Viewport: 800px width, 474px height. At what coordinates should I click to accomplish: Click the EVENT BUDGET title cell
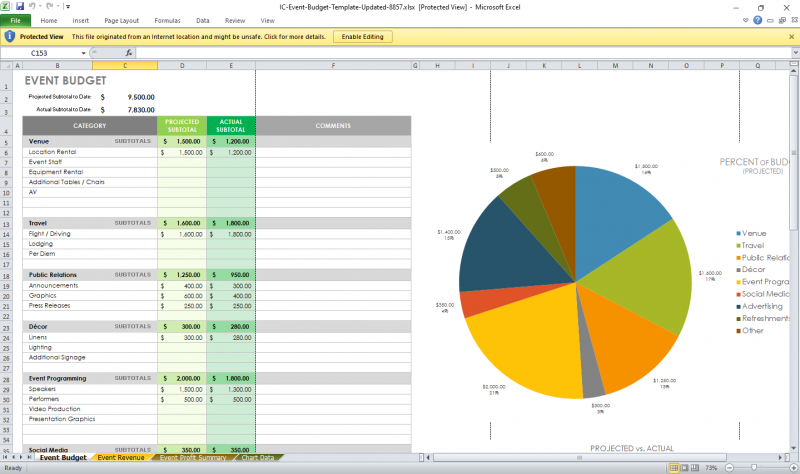pos(65,81)
